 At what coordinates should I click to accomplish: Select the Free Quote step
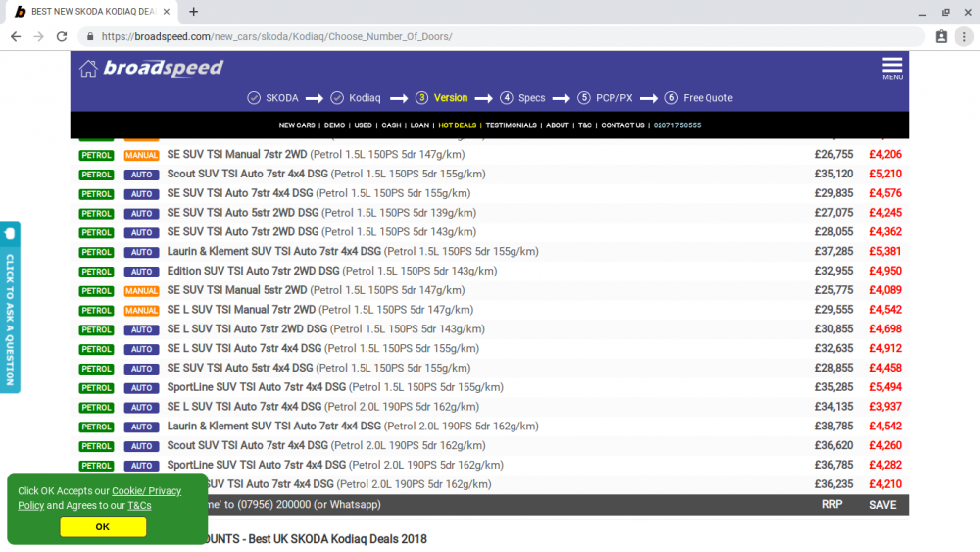click(699, 98)
